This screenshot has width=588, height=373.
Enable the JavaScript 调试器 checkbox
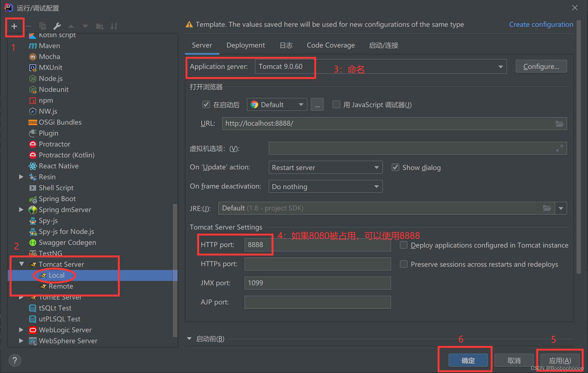point(336,104)
